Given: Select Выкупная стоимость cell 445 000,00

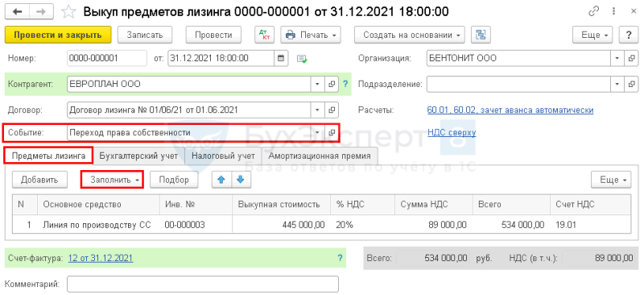Looking at the screenshot, I should (x=281, y=225).
